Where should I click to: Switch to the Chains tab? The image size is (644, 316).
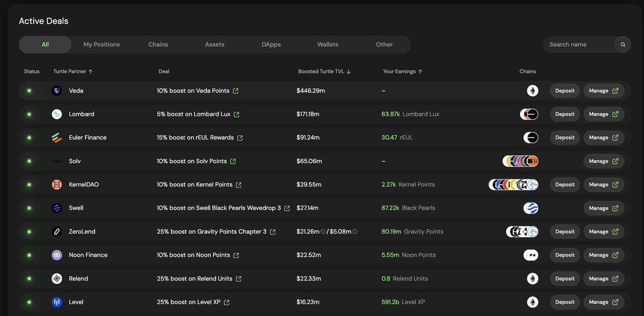(x=158, y=45)
